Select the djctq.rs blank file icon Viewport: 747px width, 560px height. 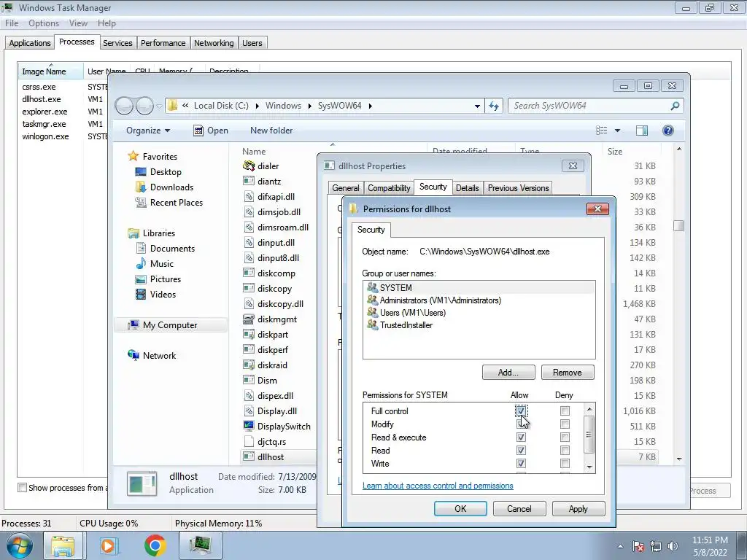point(249,441)
